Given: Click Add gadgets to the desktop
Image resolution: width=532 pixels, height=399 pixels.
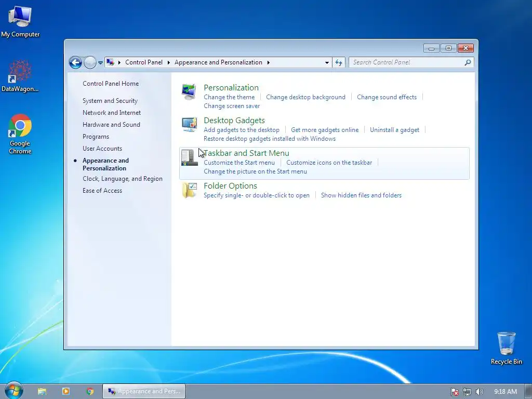Looking at the screenshot, I should tap(242, 129).
